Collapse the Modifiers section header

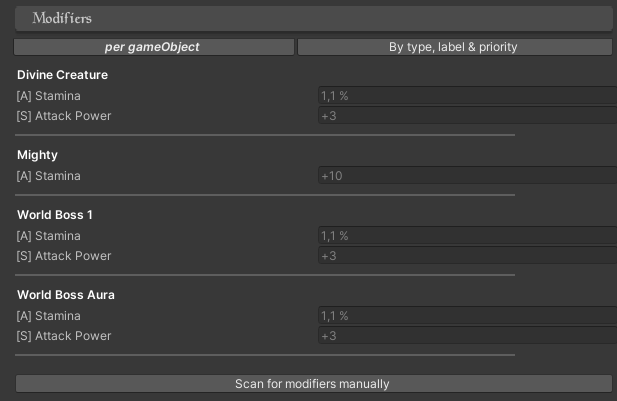(313, 18)
